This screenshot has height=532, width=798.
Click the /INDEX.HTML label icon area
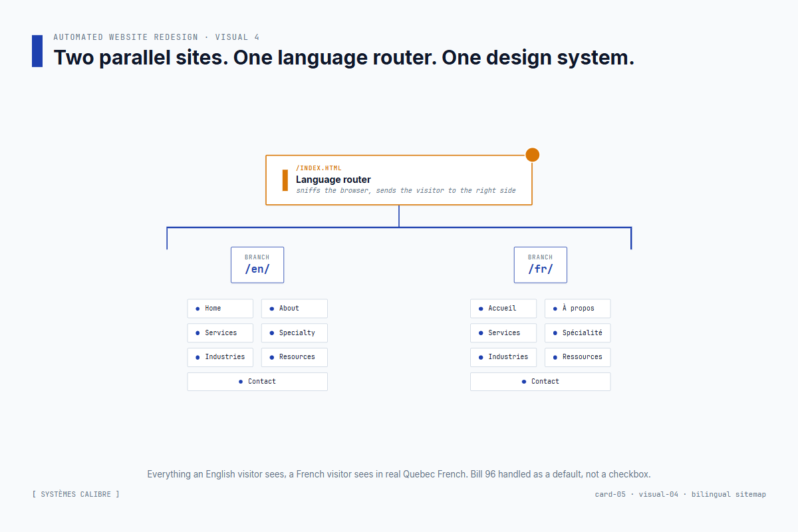tap(319, 168)
